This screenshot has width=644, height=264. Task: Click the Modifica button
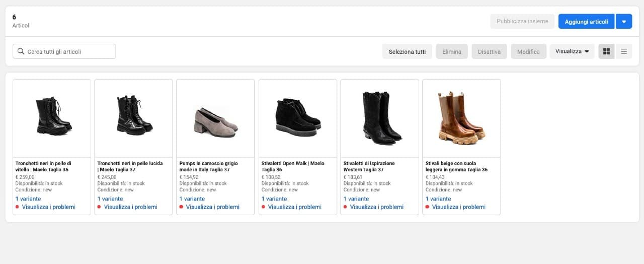(x=528, y=52)
